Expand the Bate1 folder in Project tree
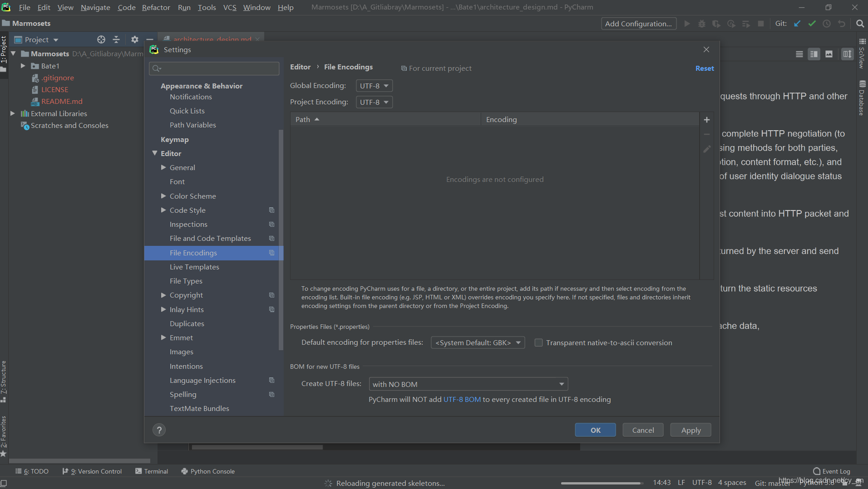The height and width of the screenshot is (489, 868). pyautogui.click(x=23, y=66)
